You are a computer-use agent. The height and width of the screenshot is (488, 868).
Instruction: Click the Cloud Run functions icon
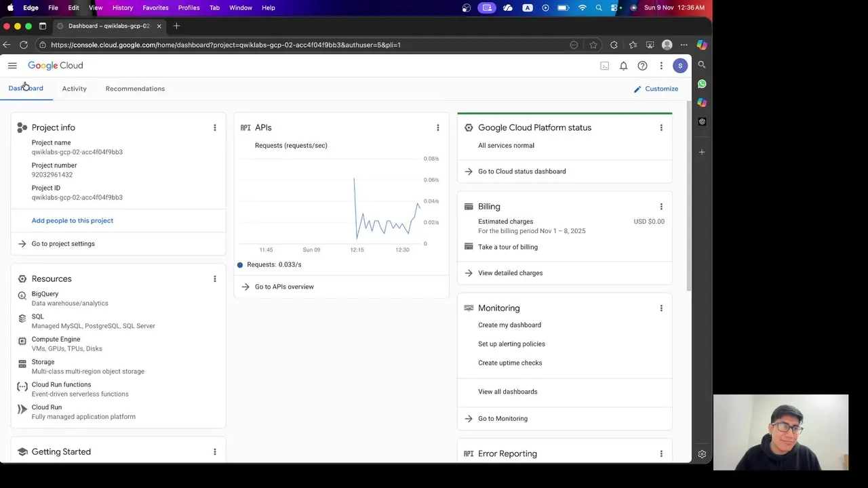pos(22,386)
